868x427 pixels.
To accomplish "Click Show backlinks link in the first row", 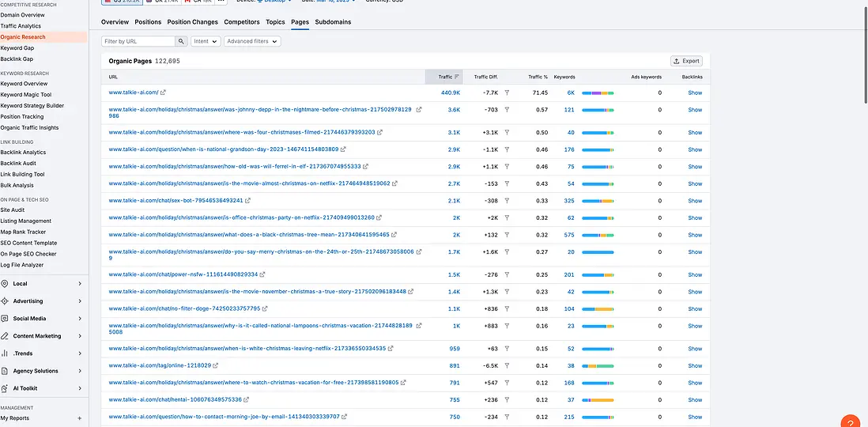I will click(695, 93).
